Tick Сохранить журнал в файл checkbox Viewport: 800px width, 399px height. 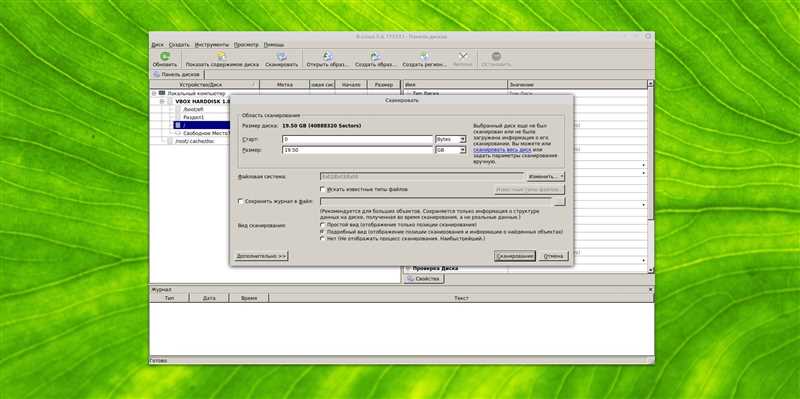240,202
